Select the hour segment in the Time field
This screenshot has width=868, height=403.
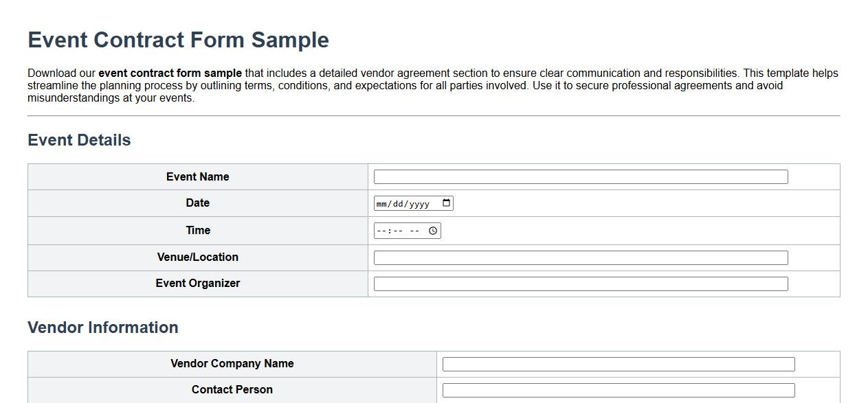(x=381, y=231)
